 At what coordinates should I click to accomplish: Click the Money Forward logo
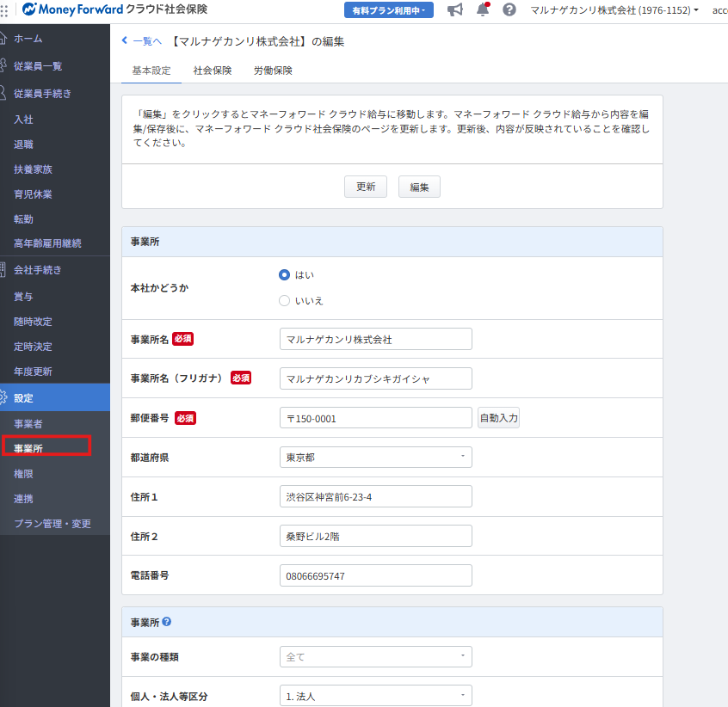coord(73,10)
